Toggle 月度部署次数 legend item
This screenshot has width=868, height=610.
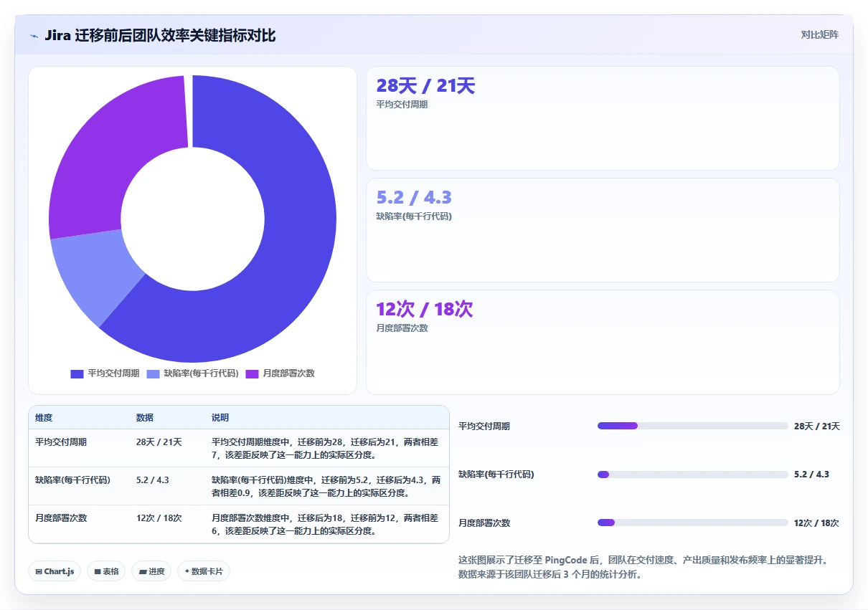[x=280, y=373]
